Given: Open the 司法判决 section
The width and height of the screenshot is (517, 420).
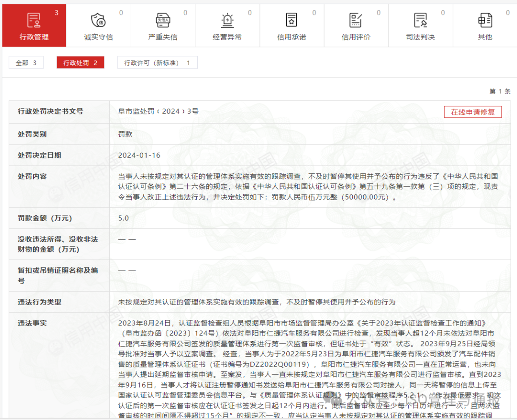Looking at the screenshot, I should (420, 25).
